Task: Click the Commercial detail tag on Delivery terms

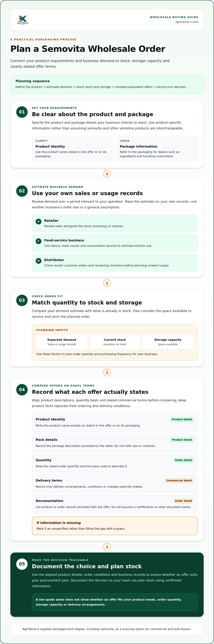Action: (x=179, y=480)
